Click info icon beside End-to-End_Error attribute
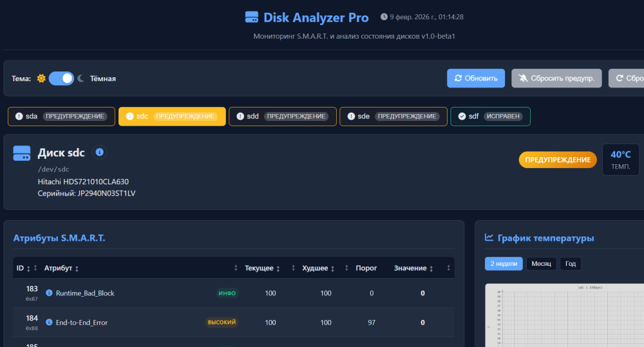Screen dimensions: 644x347 pyautogui.click(x=49, y=322)
